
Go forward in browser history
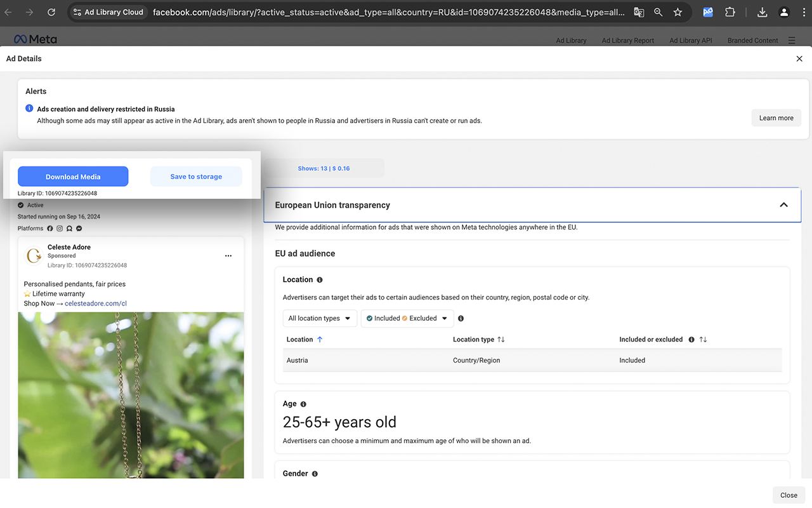click(29, 12)
